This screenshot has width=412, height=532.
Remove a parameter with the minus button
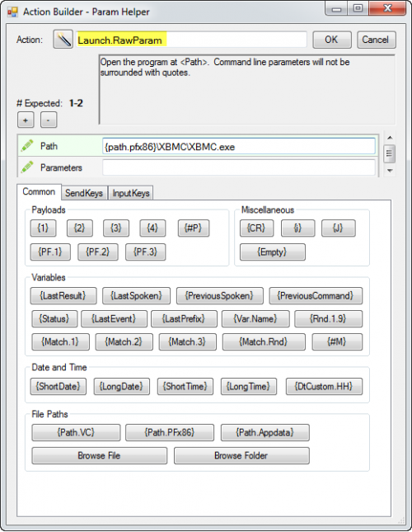(49, 120)
